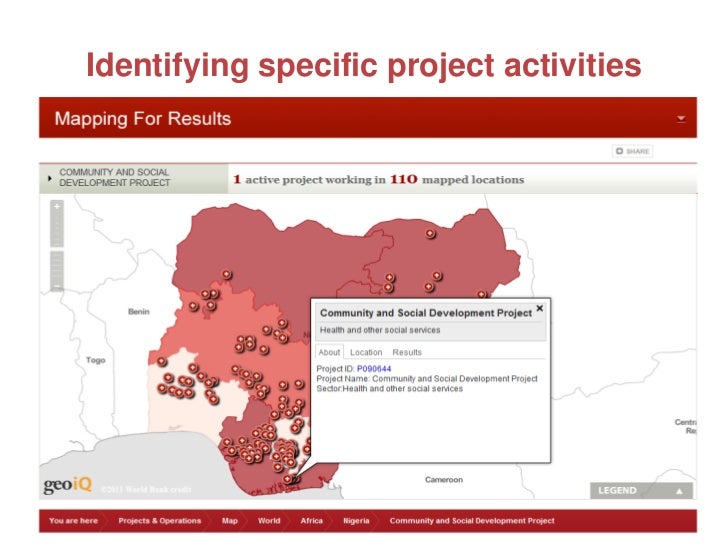Open the Mapping For Results header dropdown arrow
Screen dimensions: 728x546
pos(681,119)
